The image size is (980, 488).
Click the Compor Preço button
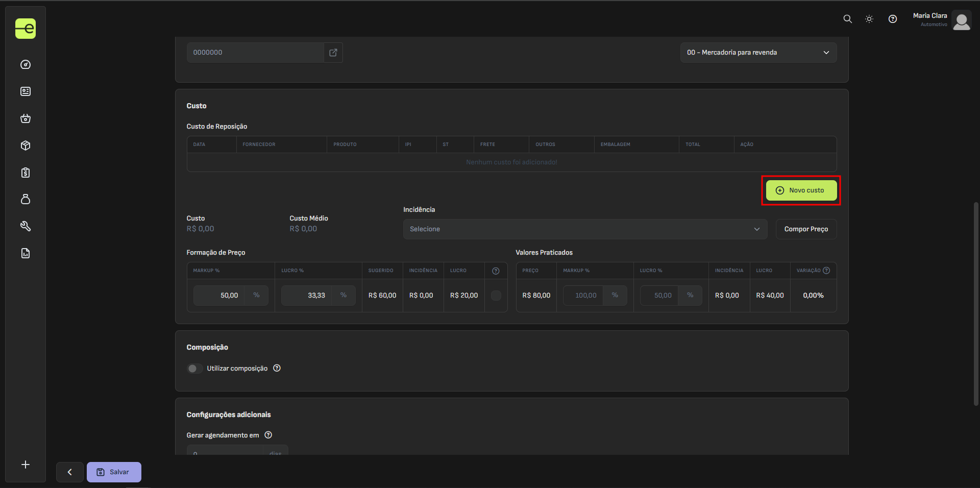[x=806, y=229]
